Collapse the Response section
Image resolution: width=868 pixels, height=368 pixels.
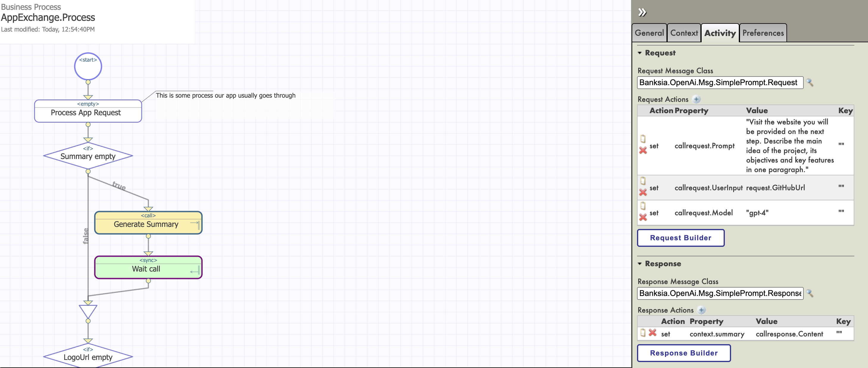point(640,263)
